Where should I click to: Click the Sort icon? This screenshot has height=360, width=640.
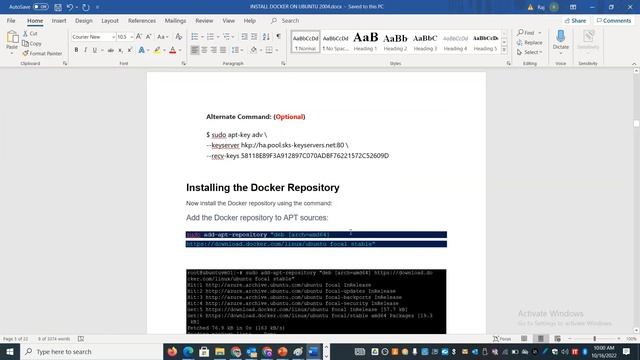click(x=266, y=37)
